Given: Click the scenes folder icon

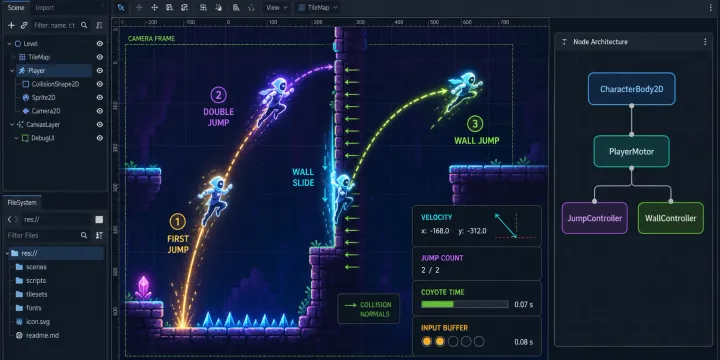Looking at the screenshot, I should (x=19, y=267).
